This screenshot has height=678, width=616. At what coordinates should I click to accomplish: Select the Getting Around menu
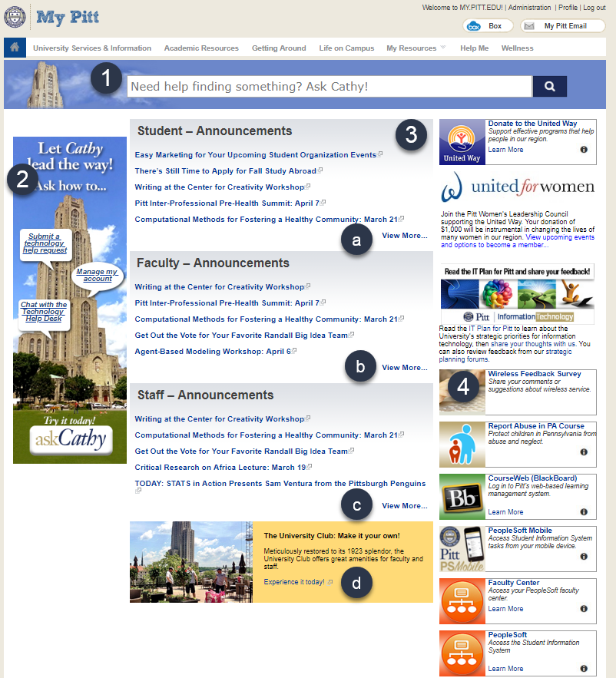click(x=279, y=48)
